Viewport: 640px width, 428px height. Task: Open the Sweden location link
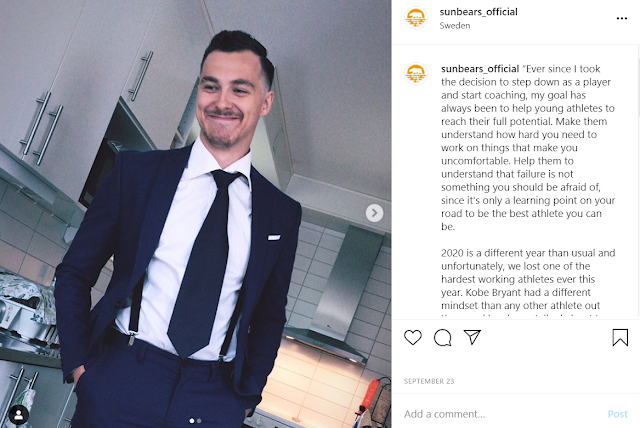455,25
